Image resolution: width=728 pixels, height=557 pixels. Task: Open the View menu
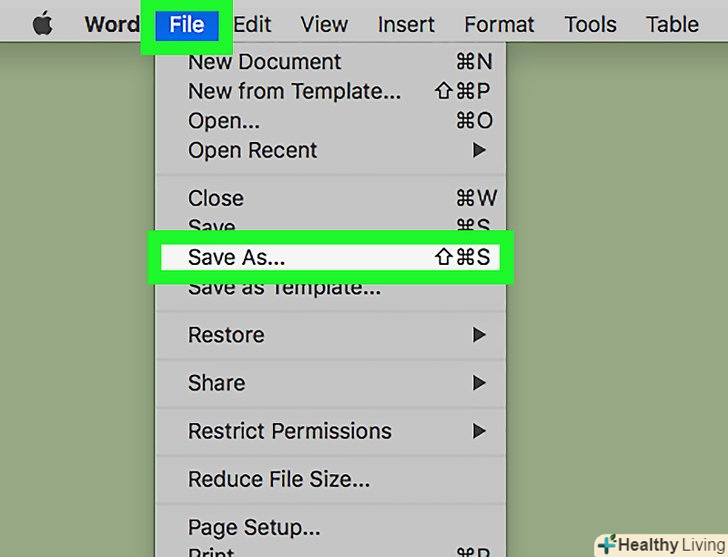coord(324,24)
